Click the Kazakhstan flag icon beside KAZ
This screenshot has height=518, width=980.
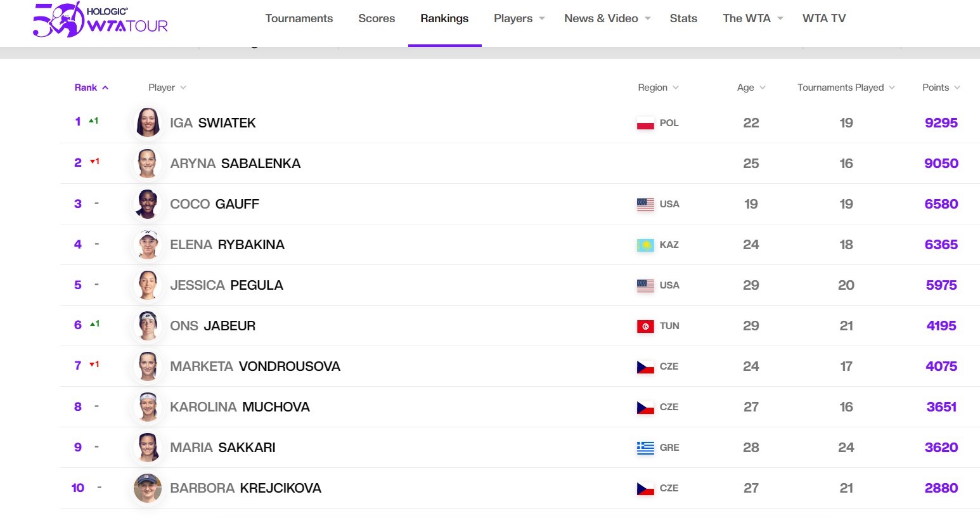pyautogui.click(x=645, y=245)
